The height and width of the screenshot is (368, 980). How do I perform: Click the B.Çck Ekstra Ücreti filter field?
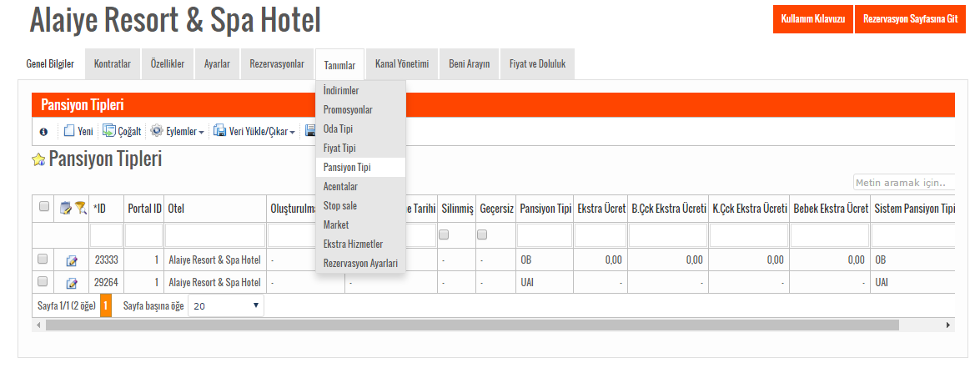tap(668, 235)
